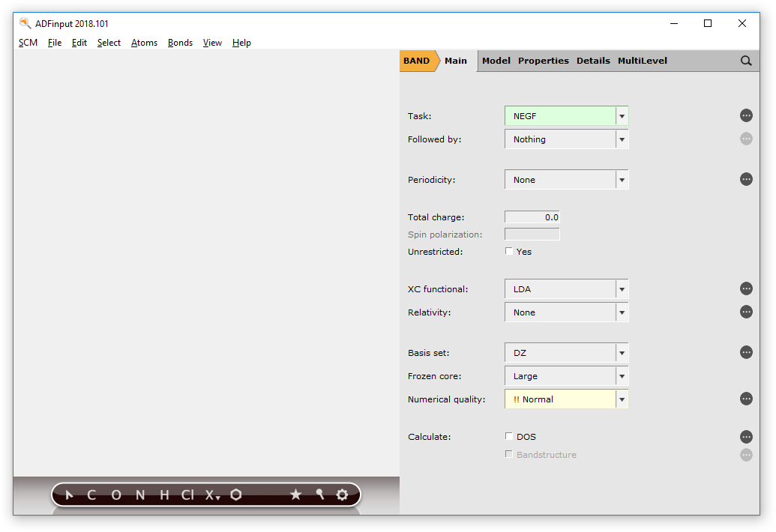
Task: Pick the Carbon atom tool
Action: click(91, 495)
